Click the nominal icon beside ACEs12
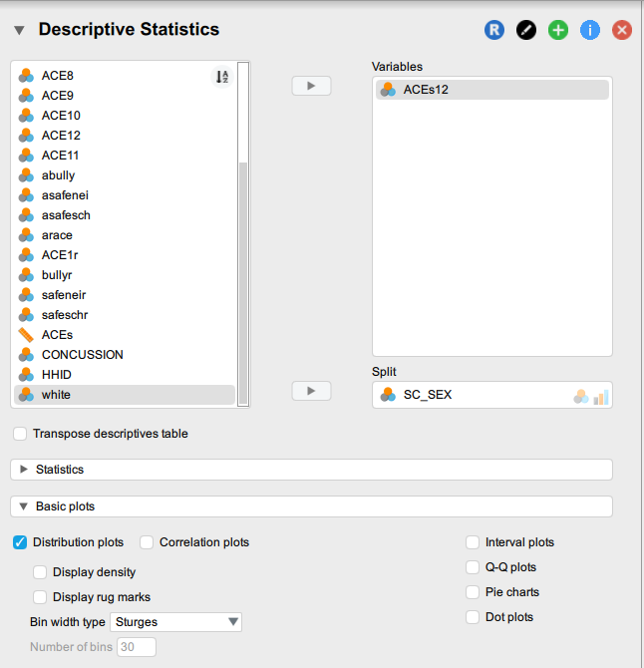This screenshot has width=644, height=668. [388, 90]
